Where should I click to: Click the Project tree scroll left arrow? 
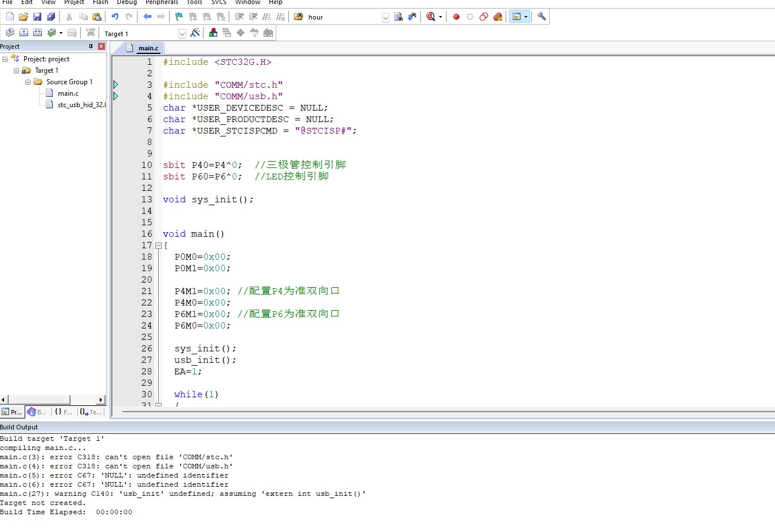point(3,400)
